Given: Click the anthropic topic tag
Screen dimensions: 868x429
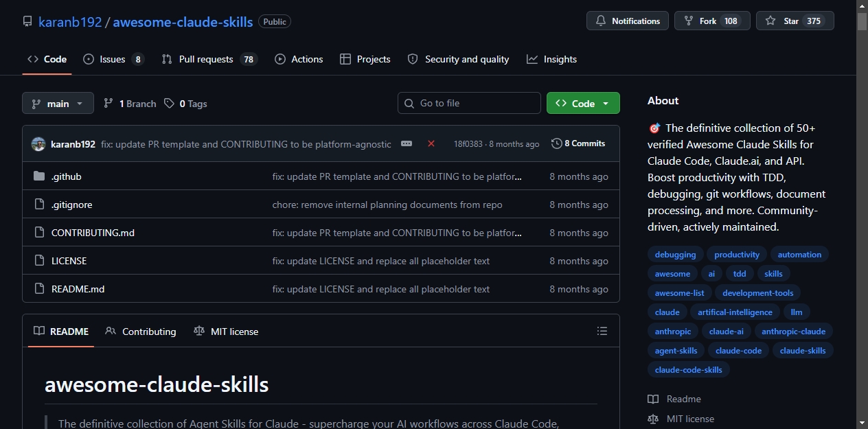Looking at the screenshot, I should (672, 332).
